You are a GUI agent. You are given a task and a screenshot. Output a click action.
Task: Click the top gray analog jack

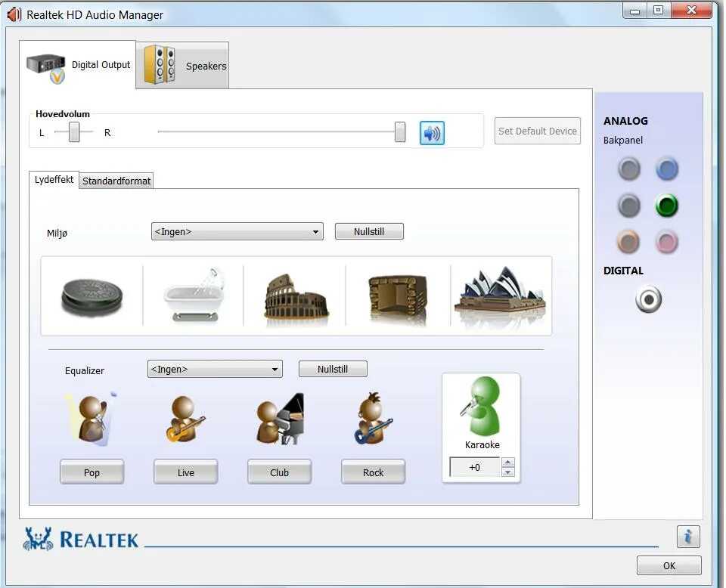pyautogui.click(x=628, y=169)
